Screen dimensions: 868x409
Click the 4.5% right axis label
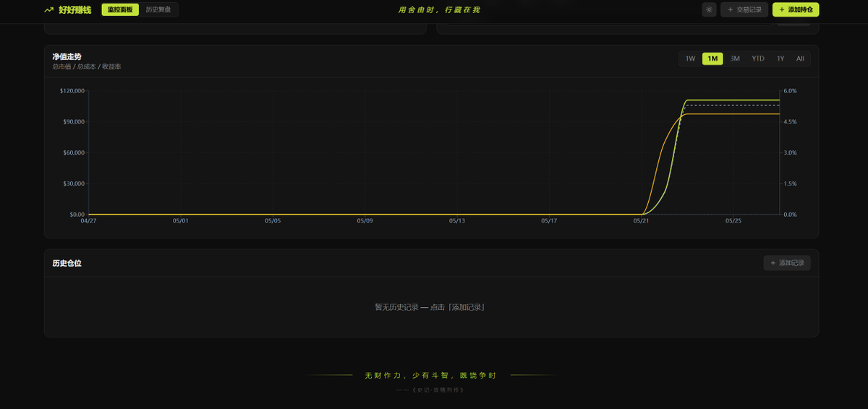coord(791,121)
